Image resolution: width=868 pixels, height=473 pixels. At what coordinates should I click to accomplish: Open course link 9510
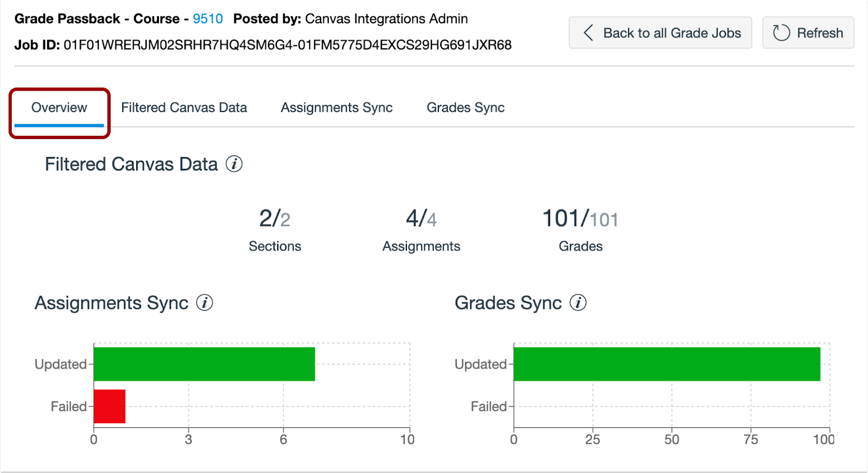pyautogui.click(x=208, y=18)
